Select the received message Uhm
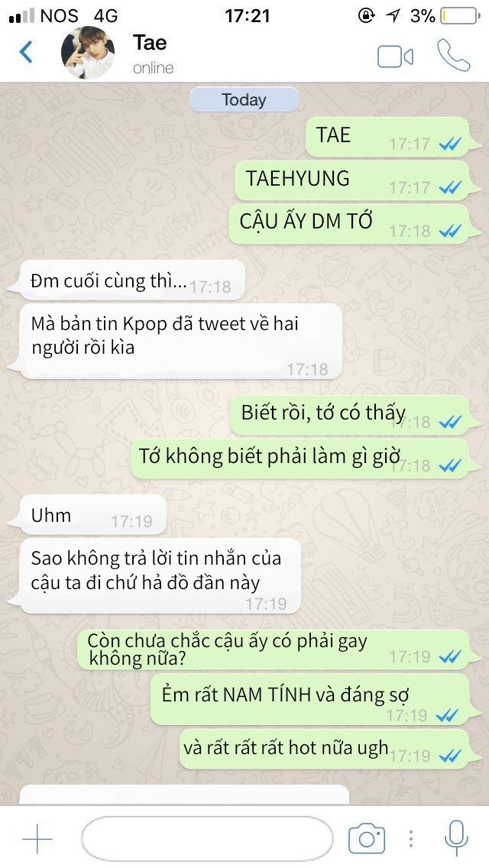The image size is (489, 868). tap(89, 515)
